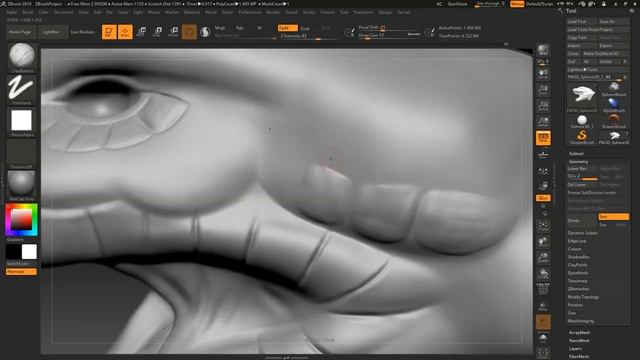Pick a color in the color picker

pos(21,220)
